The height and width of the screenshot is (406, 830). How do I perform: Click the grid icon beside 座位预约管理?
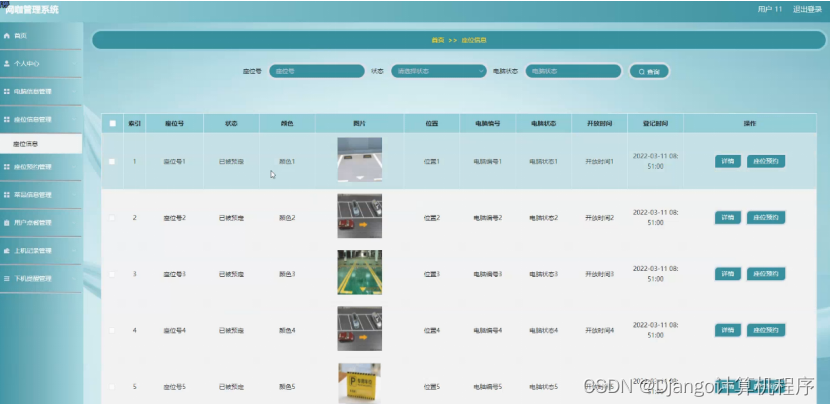point(7,167)
